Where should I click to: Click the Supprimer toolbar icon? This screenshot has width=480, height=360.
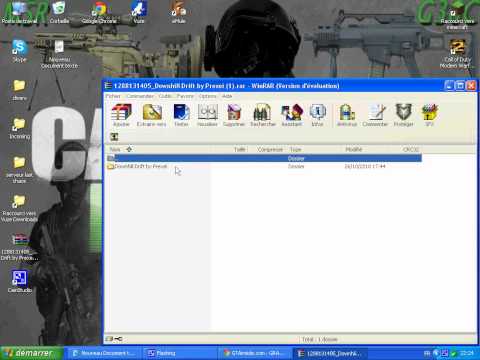click(x=234, y=115)
